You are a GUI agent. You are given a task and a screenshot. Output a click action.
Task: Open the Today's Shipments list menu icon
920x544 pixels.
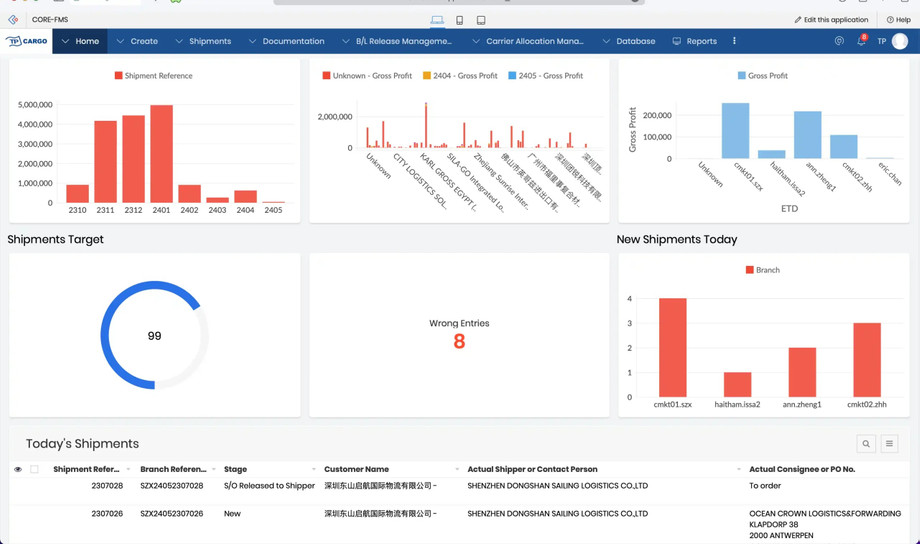(x=889, y=444)
